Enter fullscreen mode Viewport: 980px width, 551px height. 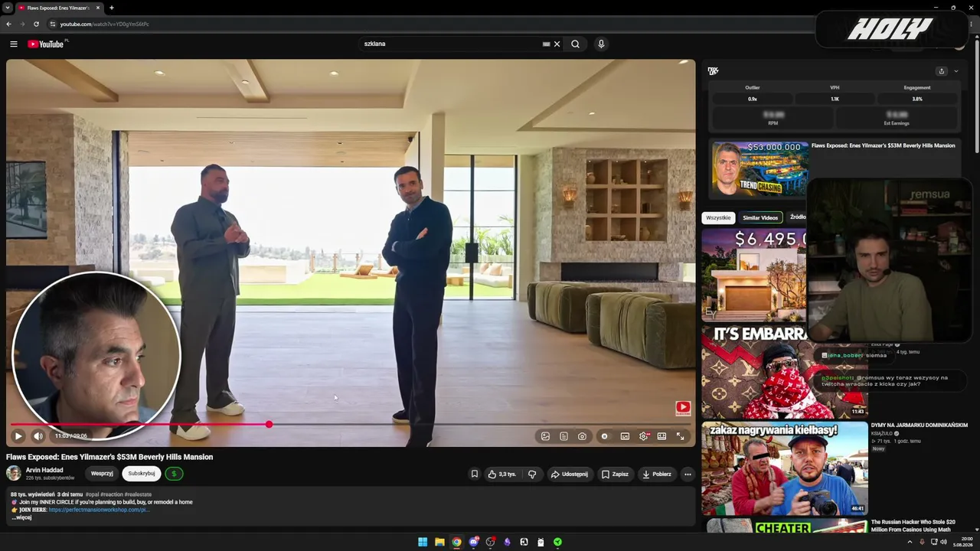(x=680, y=436)
